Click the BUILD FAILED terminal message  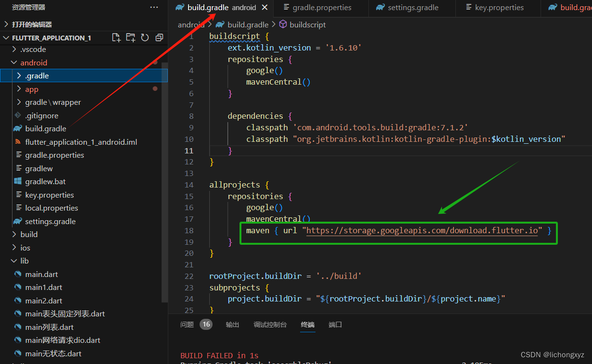tap(219, 355)
